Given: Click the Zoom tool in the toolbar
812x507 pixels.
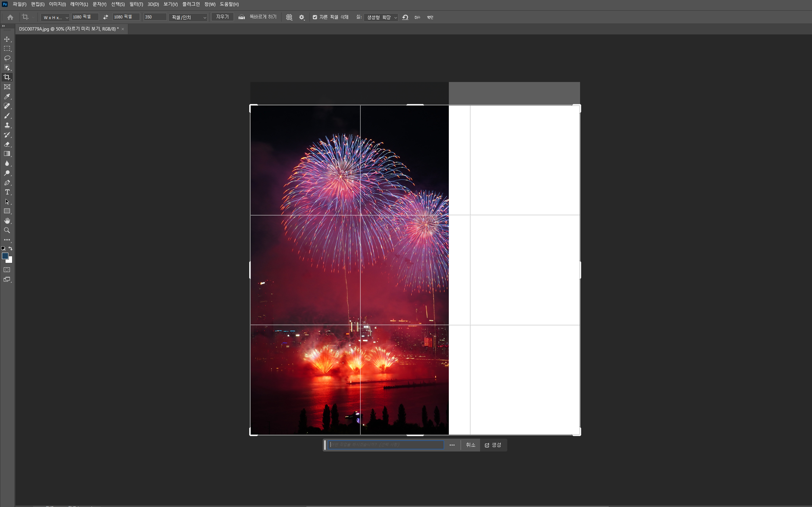Looking at the screenshot, I should [7, 231].
